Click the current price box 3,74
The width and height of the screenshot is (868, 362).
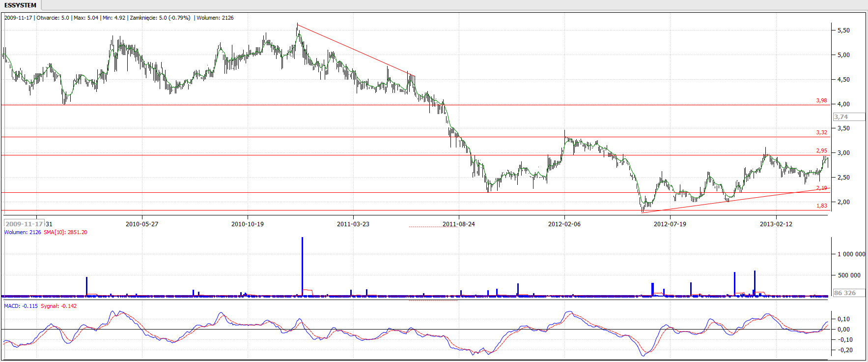click(849, 117)
